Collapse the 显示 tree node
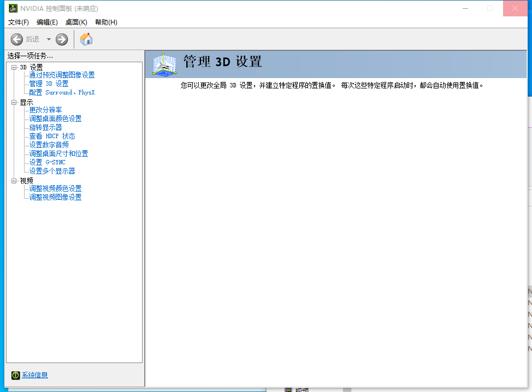Screen dimensions: 532x392 tap(14, 102)
